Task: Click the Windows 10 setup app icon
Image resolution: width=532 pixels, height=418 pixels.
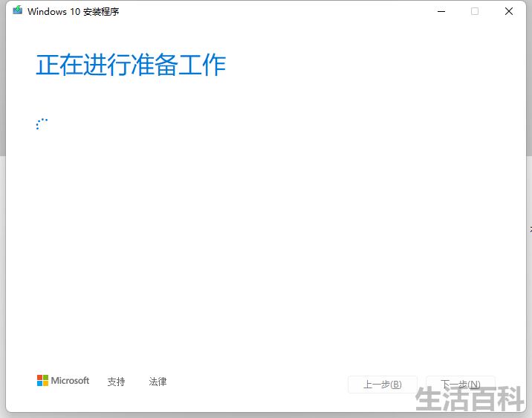Action: point(17,10)
